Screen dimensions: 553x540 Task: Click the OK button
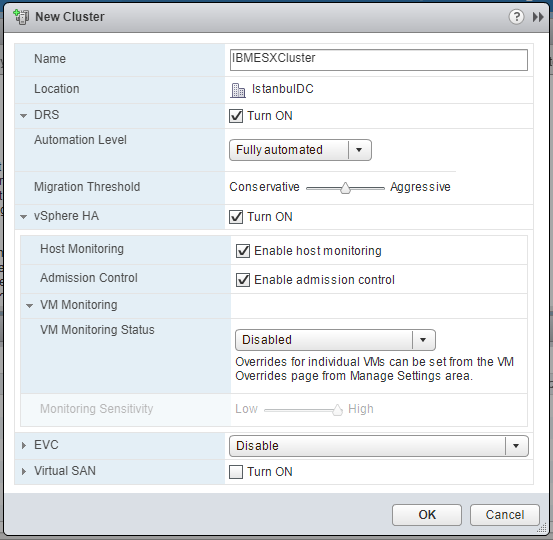(427, 515)
